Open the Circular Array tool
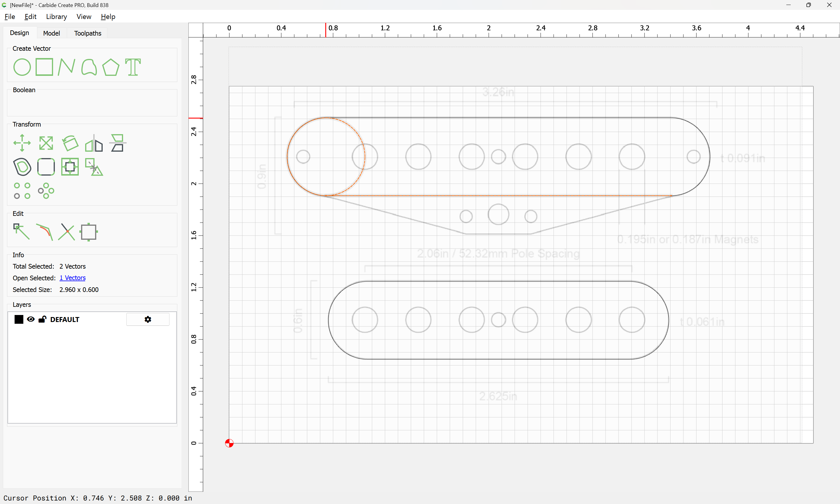 click(x=46, y=191)
